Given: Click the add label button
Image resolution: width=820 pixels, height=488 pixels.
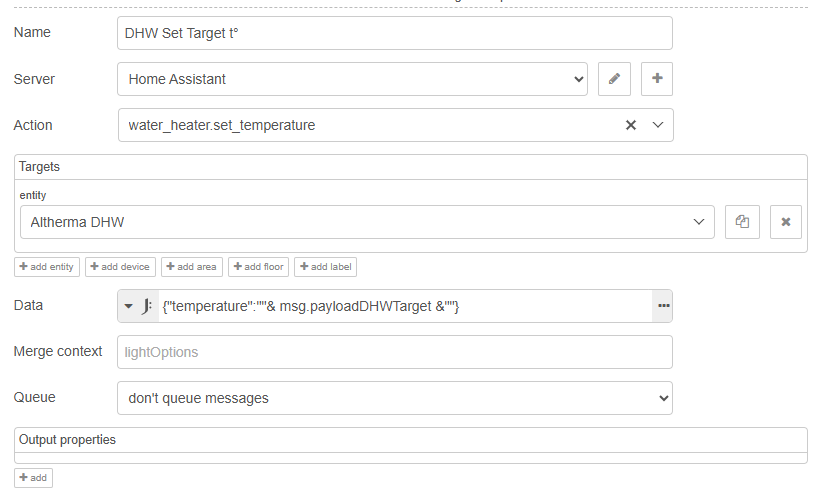Looking at the screenshot, I should point(325,267).
